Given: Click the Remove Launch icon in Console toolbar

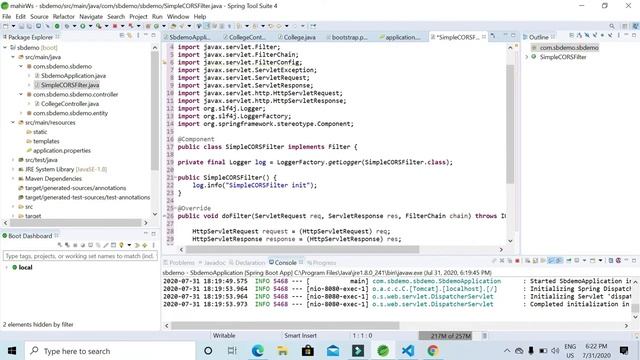Looking at the screenshot, I should pos(502,261).
